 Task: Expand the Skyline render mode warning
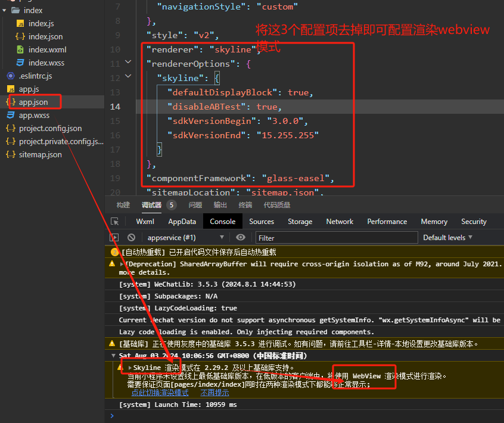130,368
